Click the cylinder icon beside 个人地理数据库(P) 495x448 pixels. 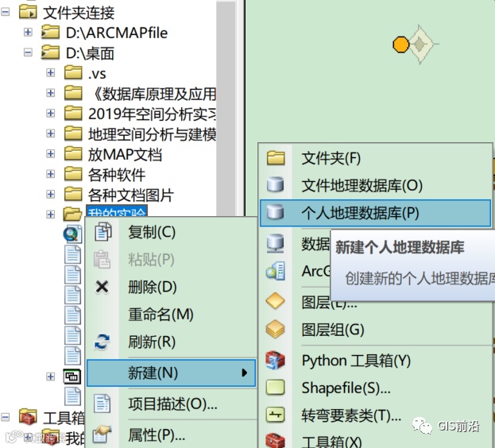tap(275, 212)
